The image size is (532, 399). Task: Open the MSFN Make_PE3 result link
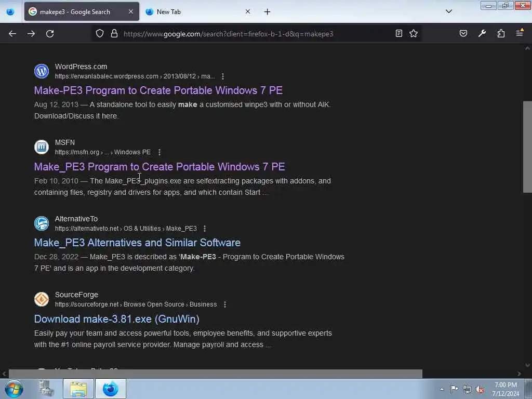pos(159,167)
